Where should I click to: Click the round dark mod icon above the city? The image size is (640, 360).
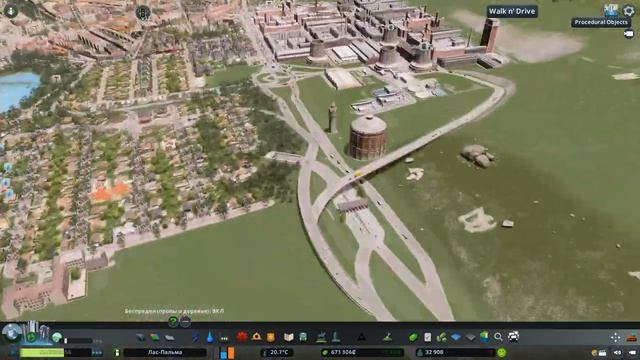click(x=143, y=13)
